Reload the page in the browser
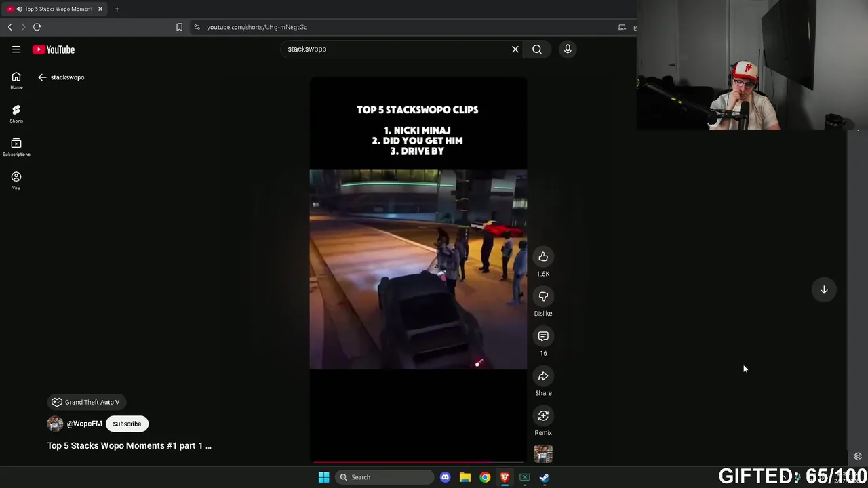The image size is (868, 488). (37, 27)
